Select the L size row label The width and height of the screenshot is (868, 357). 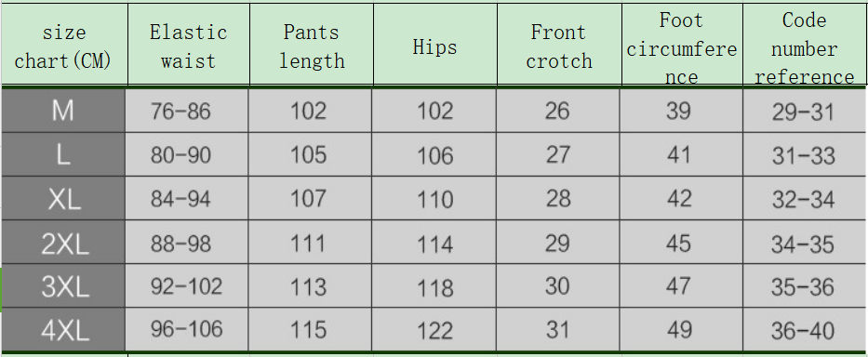pyautogui.click(x=63, y=154)
